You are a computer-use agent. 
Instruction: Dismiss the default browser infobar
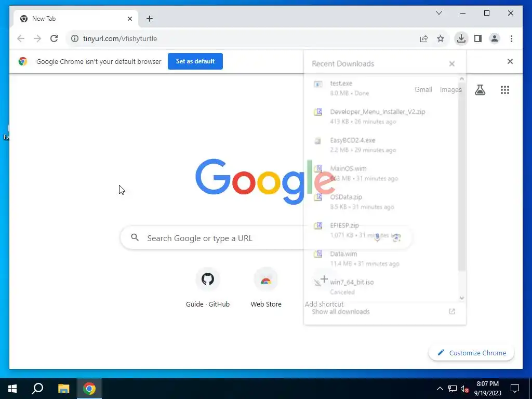(x=510, y=61)
